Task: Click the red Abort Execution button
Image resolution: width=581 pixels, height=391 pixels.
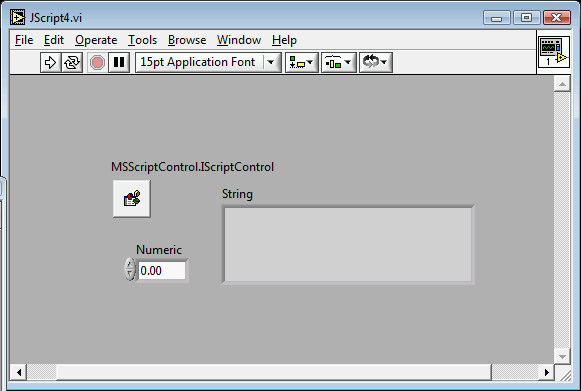Action: [x=97, y=62]
